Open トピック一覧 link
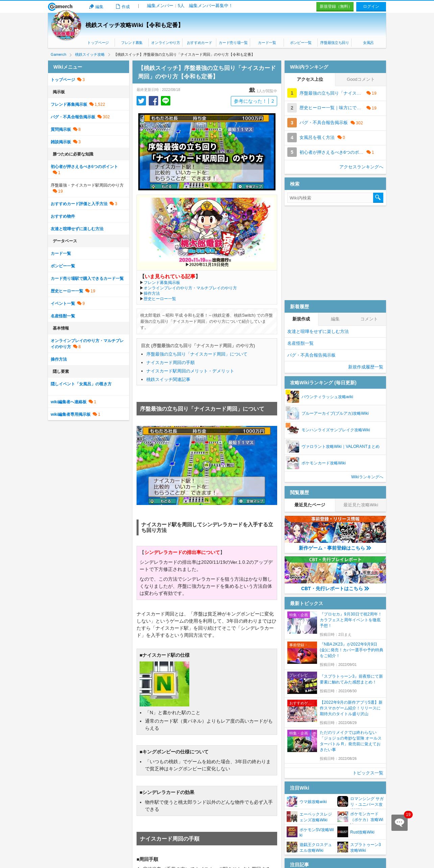Image resolution: width=434 pixels, height=868 pixels. 368,773
